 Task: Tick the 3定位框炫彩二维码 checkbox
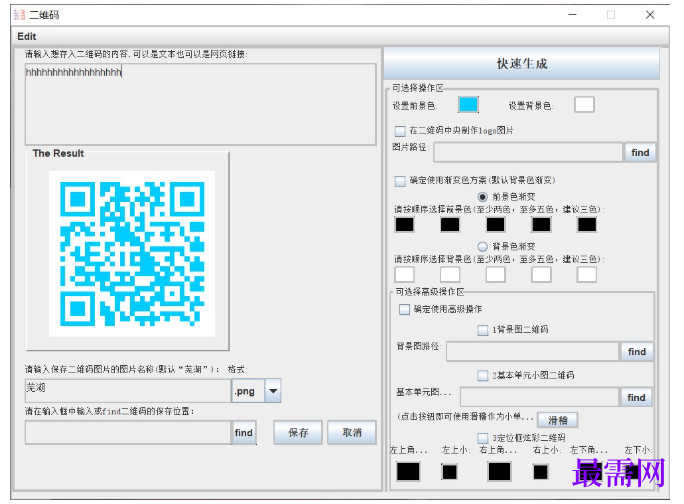tap(482, 438)
